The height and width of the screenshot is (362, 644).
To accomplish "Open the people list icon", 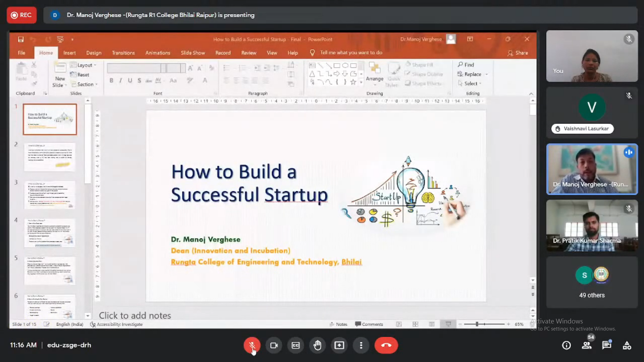I will 587,345.
